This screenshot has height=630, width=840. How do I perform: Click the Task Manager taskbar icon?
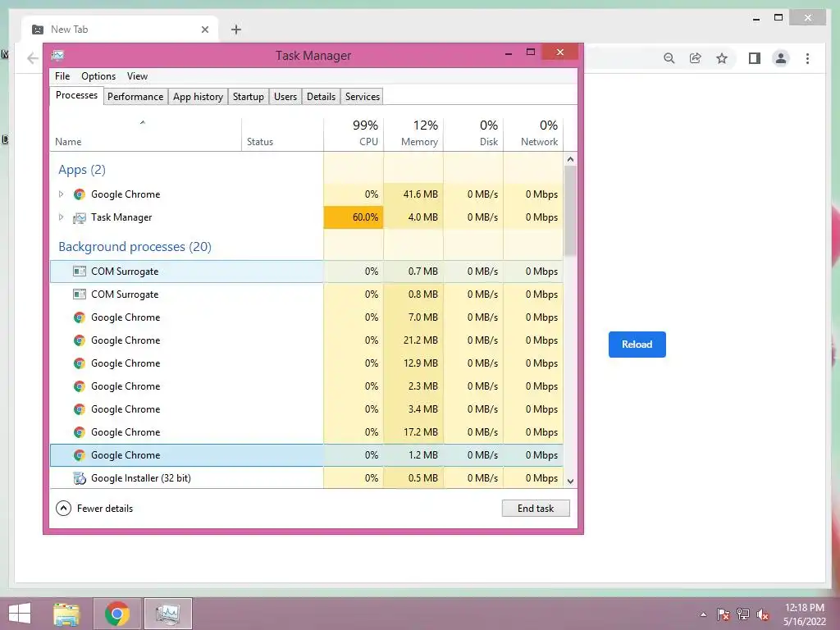(x=167, y=614)
